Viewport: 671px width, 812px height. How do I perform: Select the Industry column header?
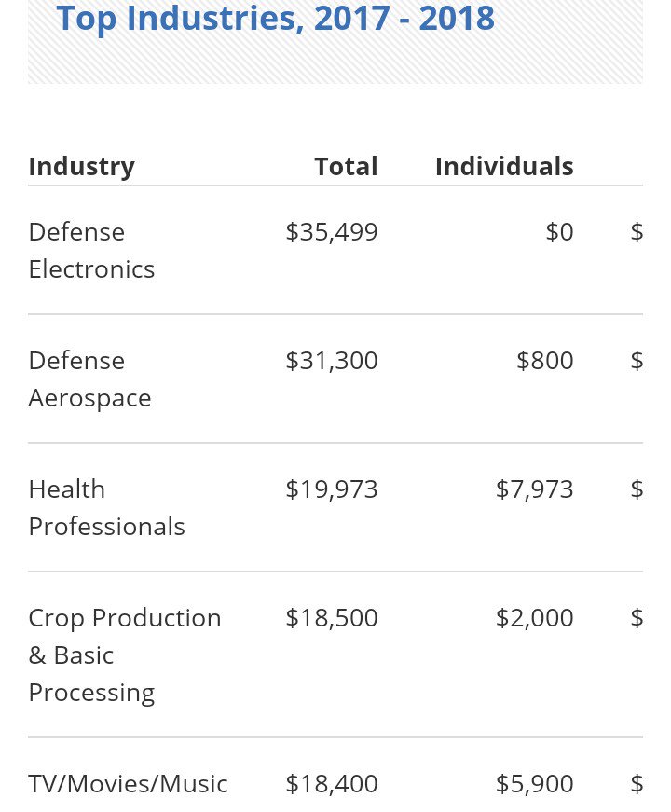point(81,167)
